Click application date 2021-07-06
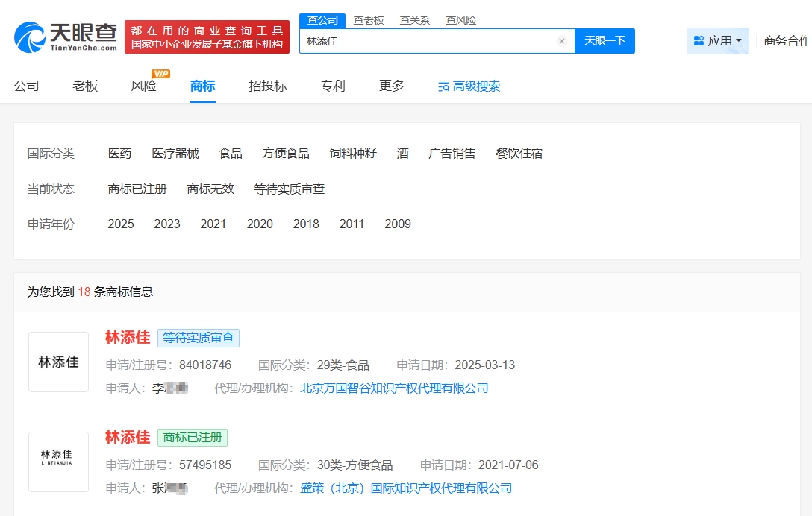This screenshot has height=516, width=812. point(508,465)
